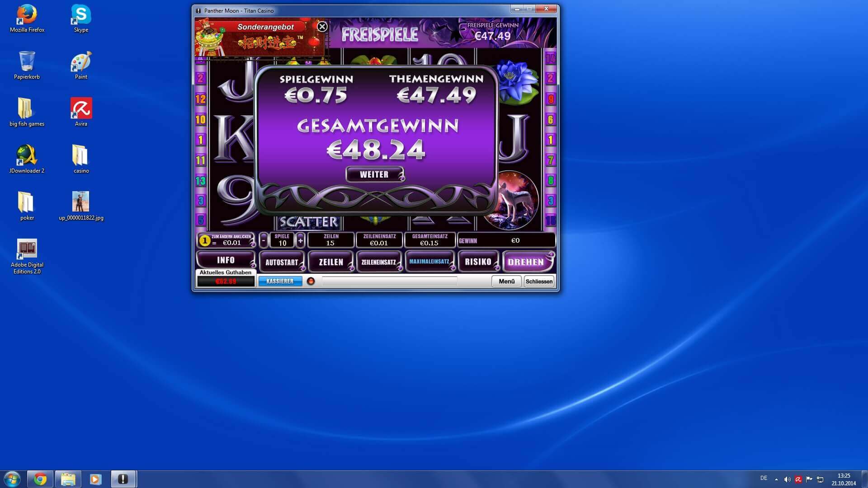Image resolution: width=868 pixels, height=488 pixels.
Task: Open the Papierkorb recycle bin
Action: (27, 65)
